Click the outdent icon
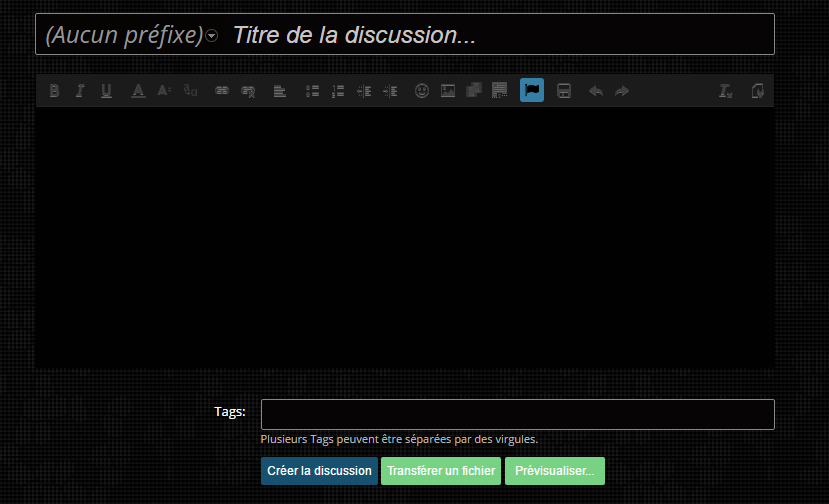Image resolution: width=829 pixels, height=504 pixels. (364, 91)
